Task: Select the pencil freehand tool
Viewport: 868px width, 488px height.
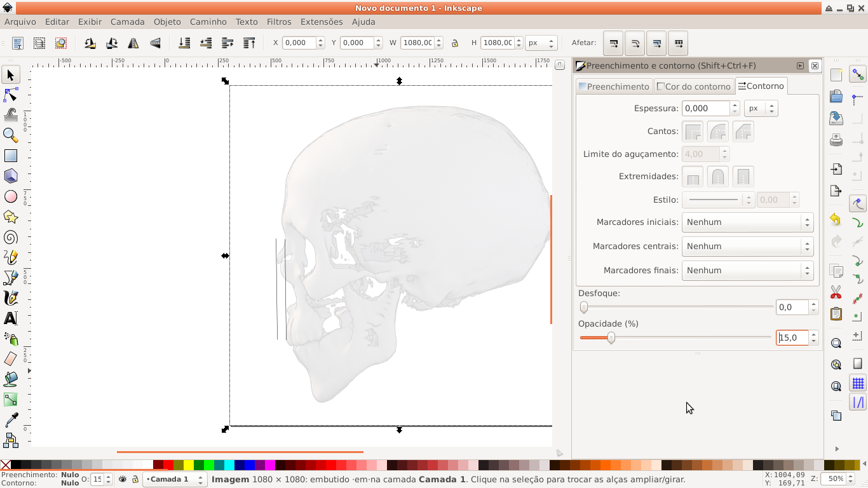Action: click(10, 257)
